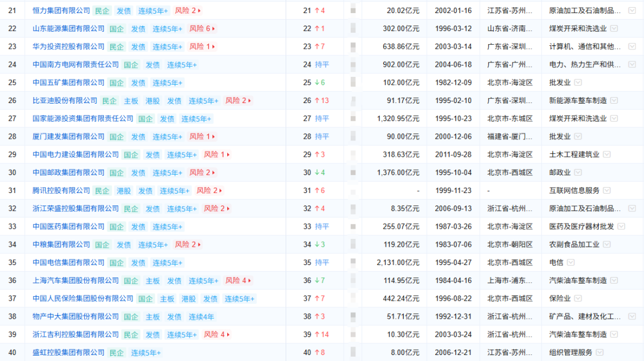Open dropdown next to 医药及医疗器材批发

click(621, 226)
